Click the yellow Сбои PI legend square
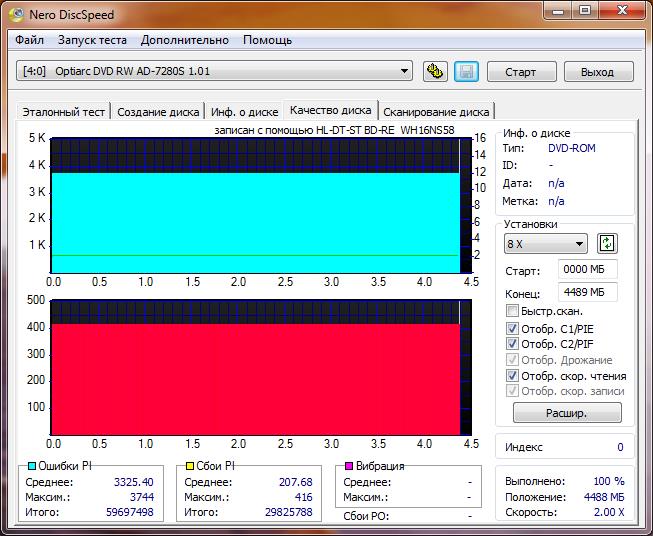Screen dimensions: 653x536 pyautogui.click(x=189, y=466)
